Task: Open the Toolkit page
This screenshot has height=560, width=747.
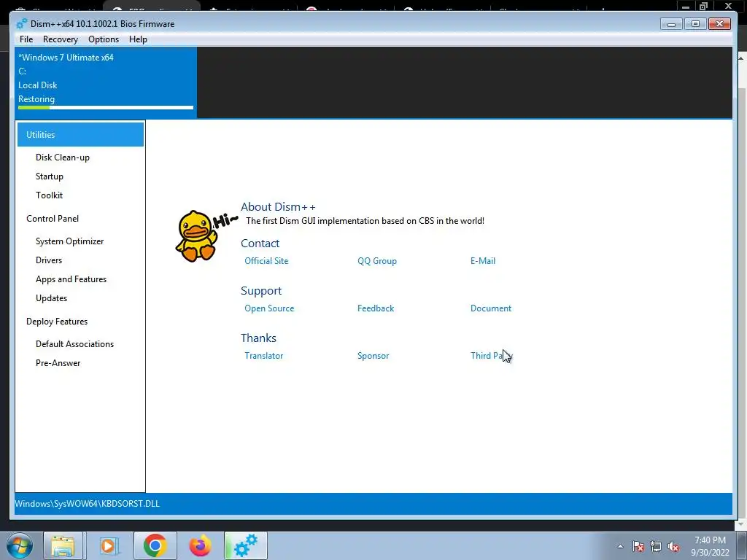Action: point(49,195)
